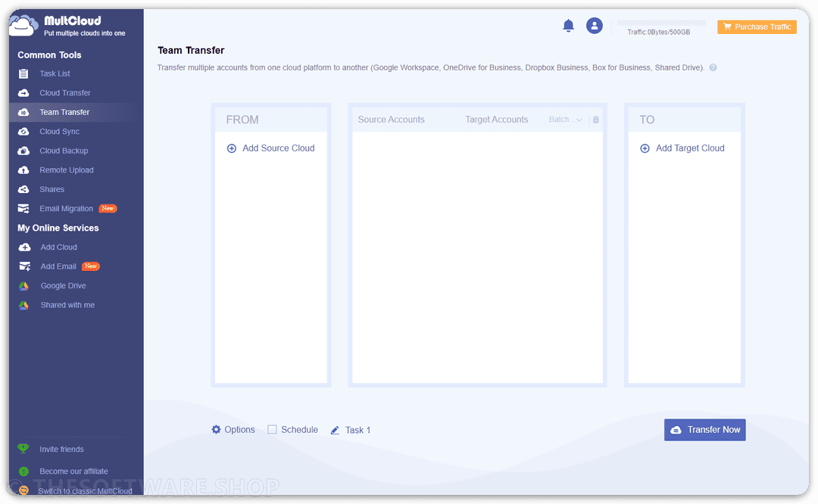
Task: Open Email Migration tool
Action: pyautogui.click(x=66, y=208)
